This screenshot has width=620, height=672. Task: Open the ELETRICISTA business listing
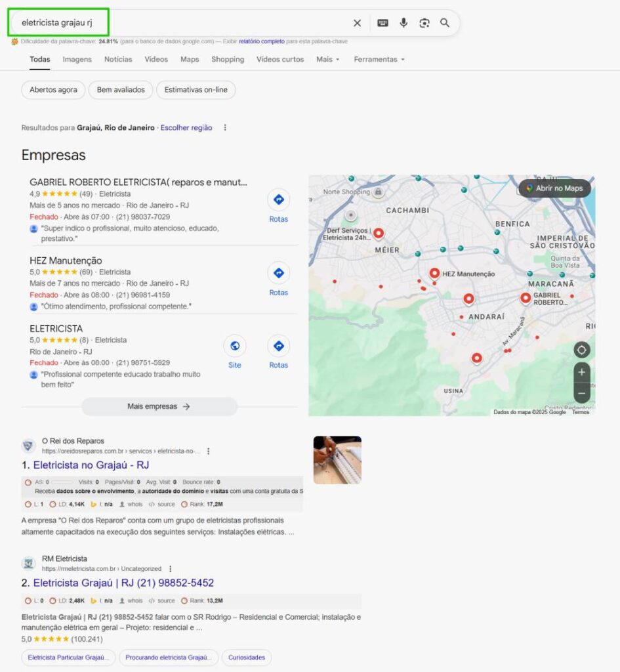(56, 329)
